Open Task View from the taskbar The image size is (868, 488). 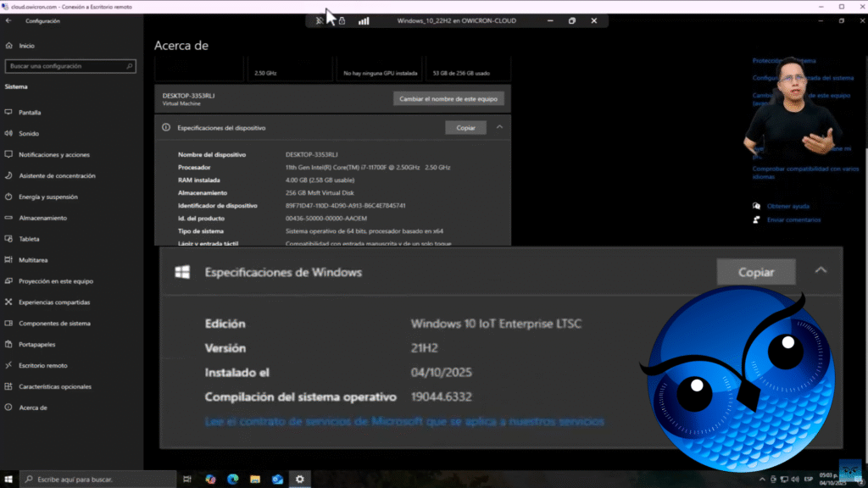tap(186, 480)
